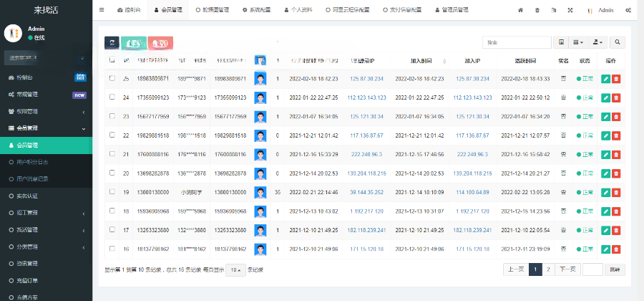Image resolution: width=644 pixels, height=301 pixels.
Task: Tick the select-all checkbox in table header
Action: tap(112, 59)
